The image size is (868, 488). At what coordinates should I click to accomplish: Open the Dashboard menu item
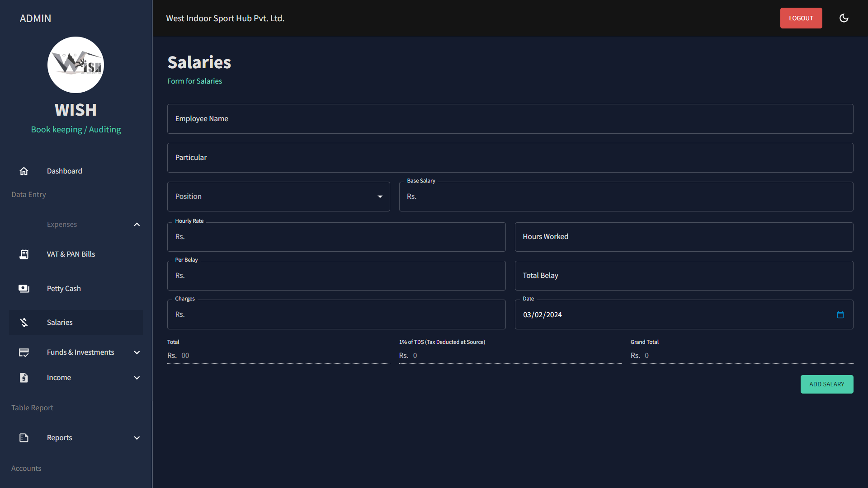coord(65,171)
